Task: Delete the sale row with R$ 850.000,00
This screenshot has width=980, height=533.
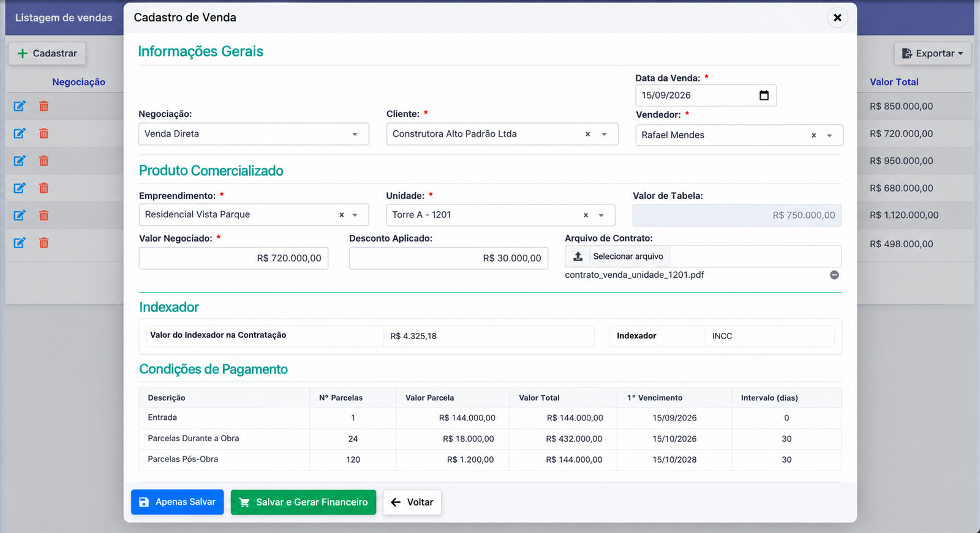Action: (x=44, y=106)
